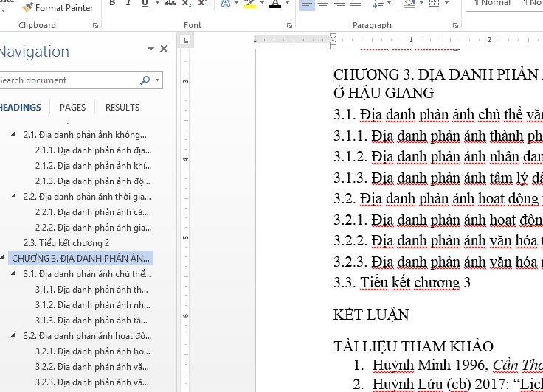Open Paragraph settings dialog launcher
543x392 pixels.
pos(456,26)
